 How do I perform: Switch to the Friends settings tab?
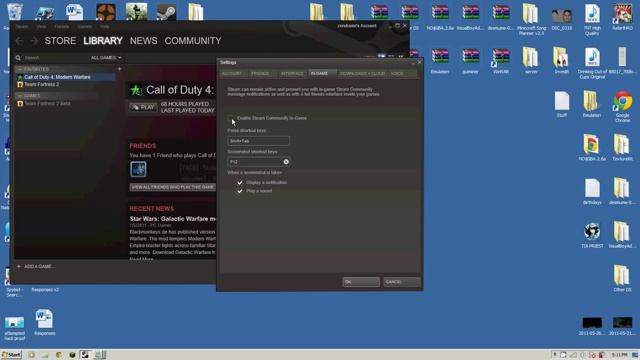click(260, 73)
